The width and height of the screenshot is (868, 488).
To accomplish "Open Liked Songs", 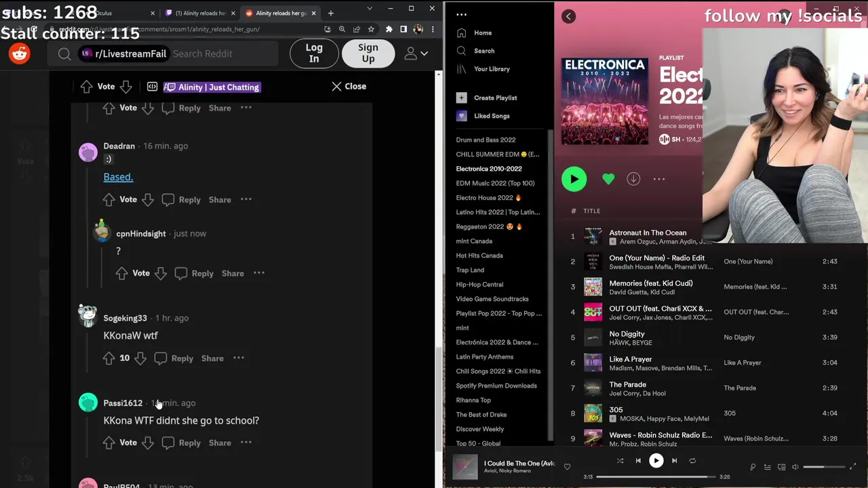I will (484, 116).
